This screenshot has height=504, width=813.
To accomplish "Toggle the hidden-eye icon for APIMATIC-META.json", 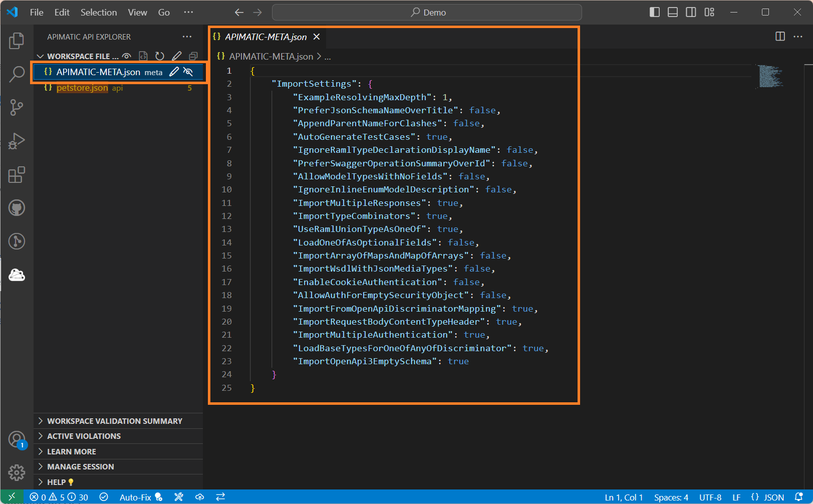I will (188, 72).
